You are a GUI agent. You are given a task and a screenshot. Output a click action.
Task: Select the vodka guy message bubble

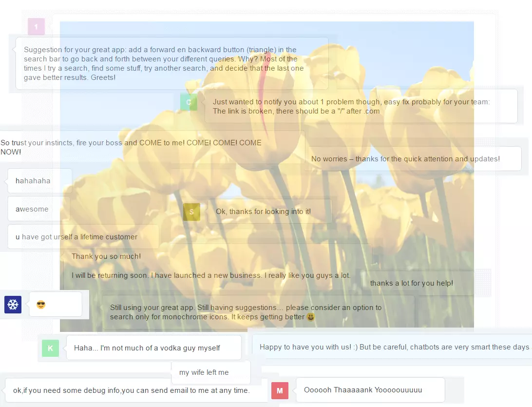pyautogui.click(x=153, y=348)
